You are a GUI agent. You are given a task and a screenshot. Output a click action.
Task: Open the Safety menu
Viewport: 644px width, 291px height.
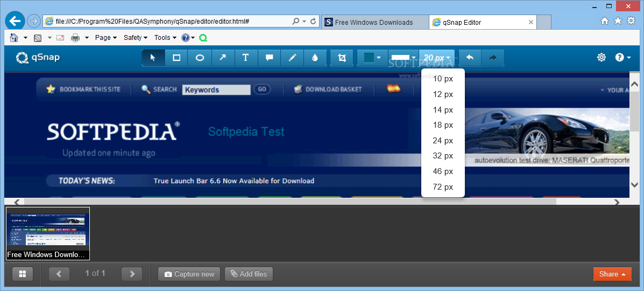coord(136,38)
